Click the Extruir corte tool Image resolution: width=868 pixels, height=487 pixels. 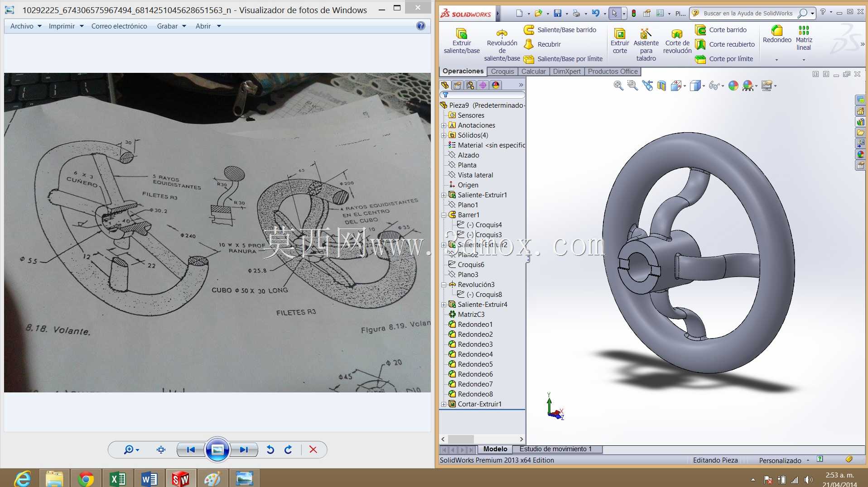620,41
